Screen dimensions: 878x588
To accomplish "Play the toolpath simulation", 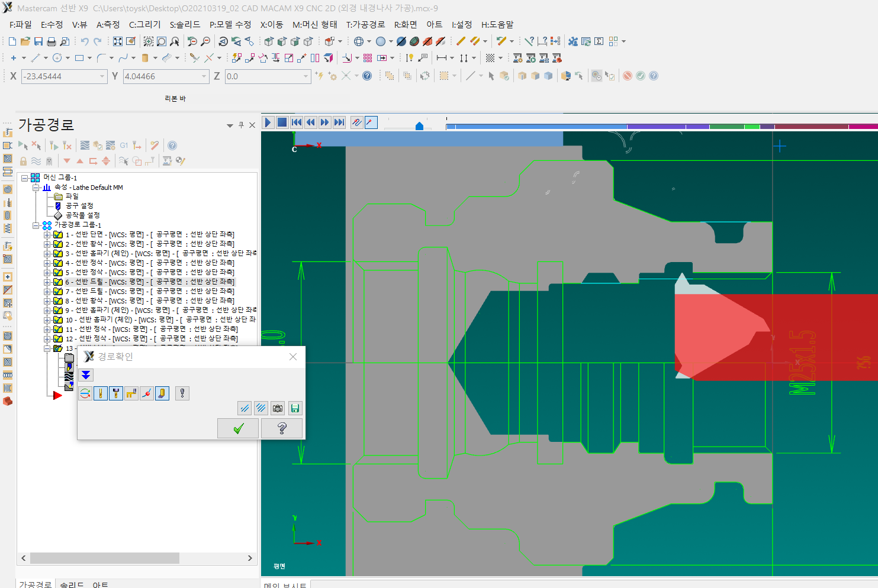I will point(268,122).
